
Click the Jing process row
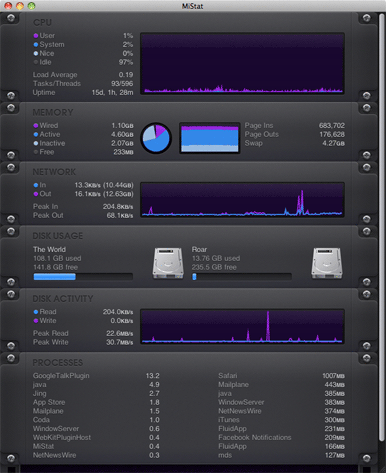coord(96,394)
